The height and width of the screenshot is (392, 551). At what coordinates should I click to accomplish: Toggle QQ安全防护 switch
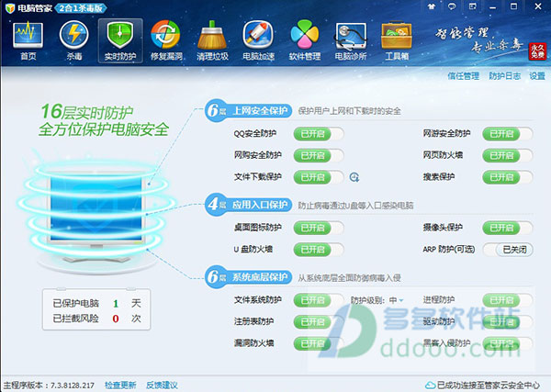(x=319, y=134)
